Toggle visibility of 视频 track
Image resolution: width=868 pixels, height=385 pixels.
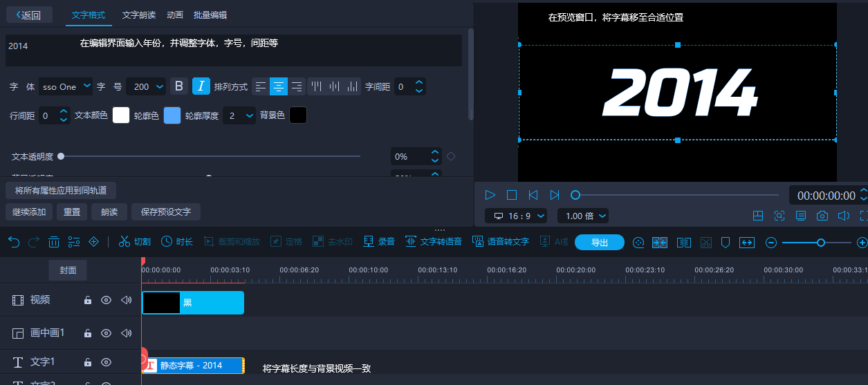tap(107, 300)
